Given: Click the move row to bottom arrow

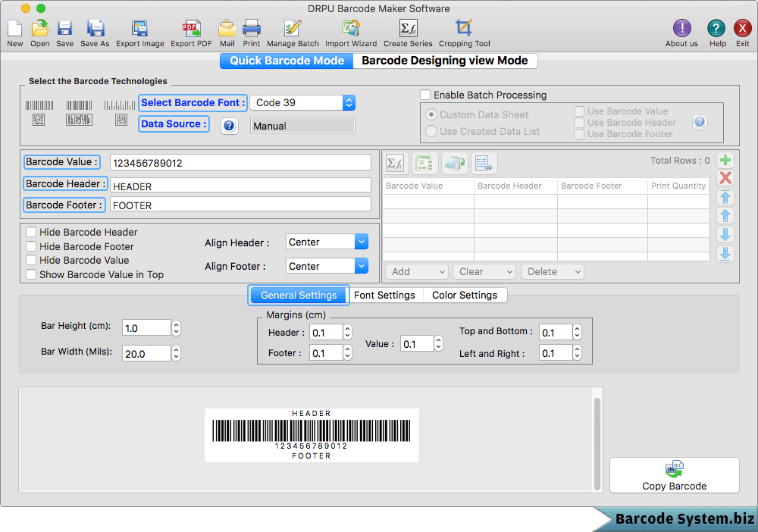Looking at the screenshot, I should coord(725,254).
